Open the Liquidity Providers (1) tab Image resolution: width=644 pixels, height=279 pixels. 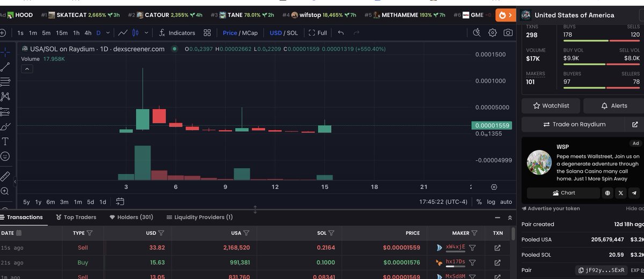199,217
